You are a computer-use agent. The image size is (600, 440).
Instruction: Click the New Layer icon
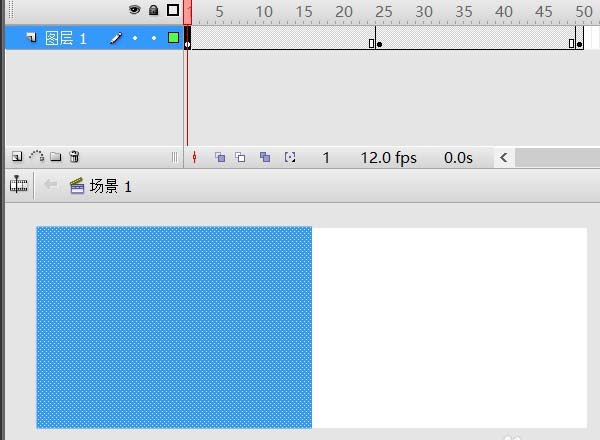17,156
